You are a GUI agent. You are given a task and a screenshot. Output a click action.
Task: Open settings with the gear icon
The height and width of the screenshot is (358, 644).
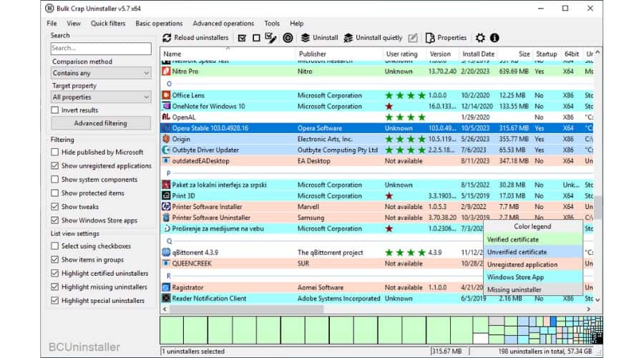point(480,38)
